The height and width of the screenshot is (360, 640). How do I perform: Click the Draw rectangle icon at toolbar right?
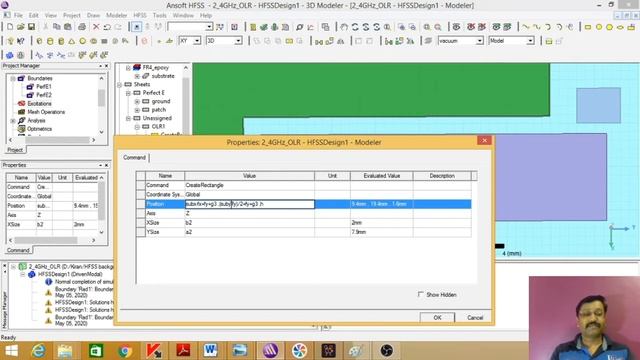[x=588, y=27]
